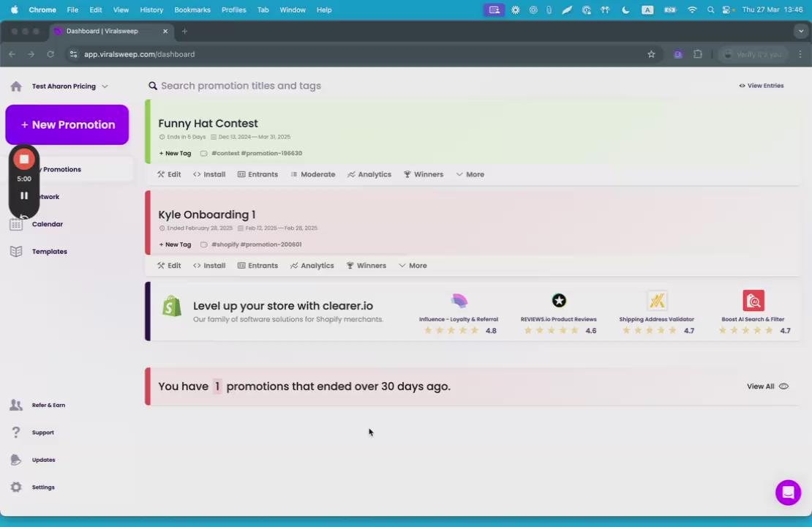This screenshot has width=812, height=527.
Task: Toggle View Entries eye option
Action: (762, 86)
